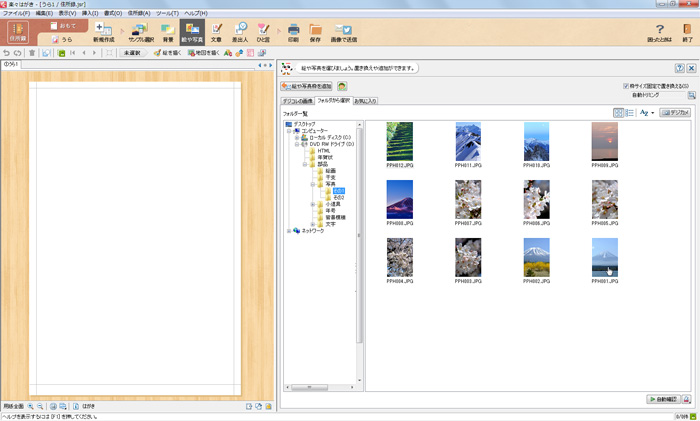The width and height of the screenshot is (700, 421).
Task: Open the Az sort order dropdown
Action: click(647, 113)
